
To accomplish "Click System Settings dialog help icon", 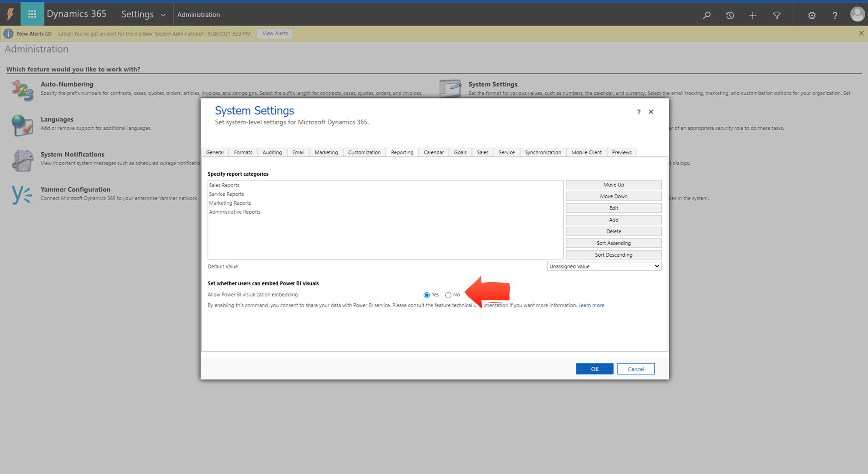I will click(638, 112).
